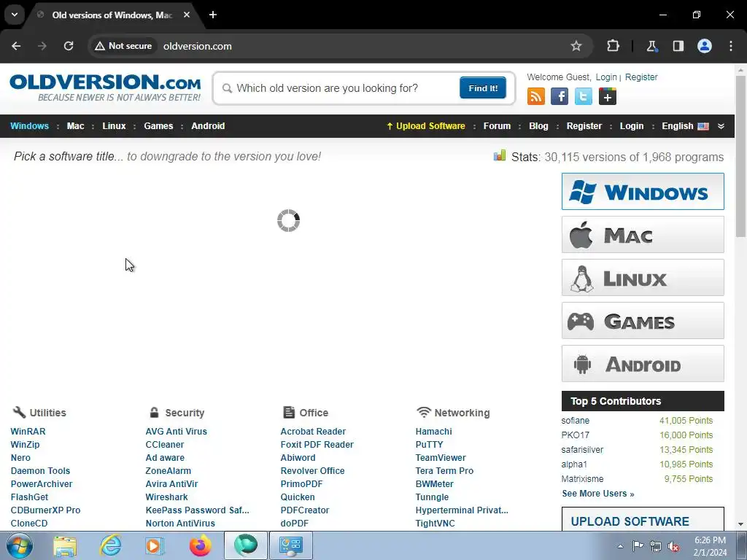747x560 pixels.
Task: Click contributor name sofiane
Action: click(x=575, y=421)
